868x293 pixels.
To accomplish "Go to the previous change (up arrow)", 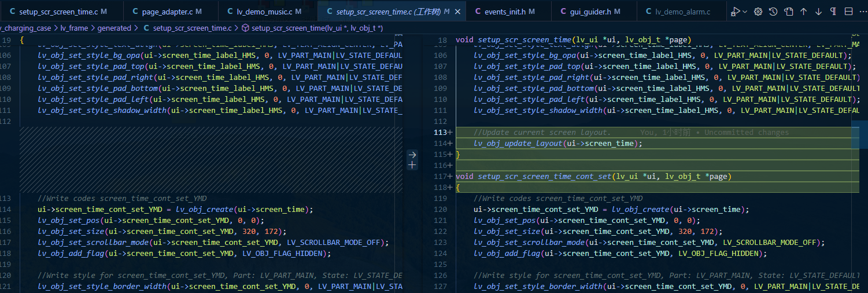I will 803,12.
